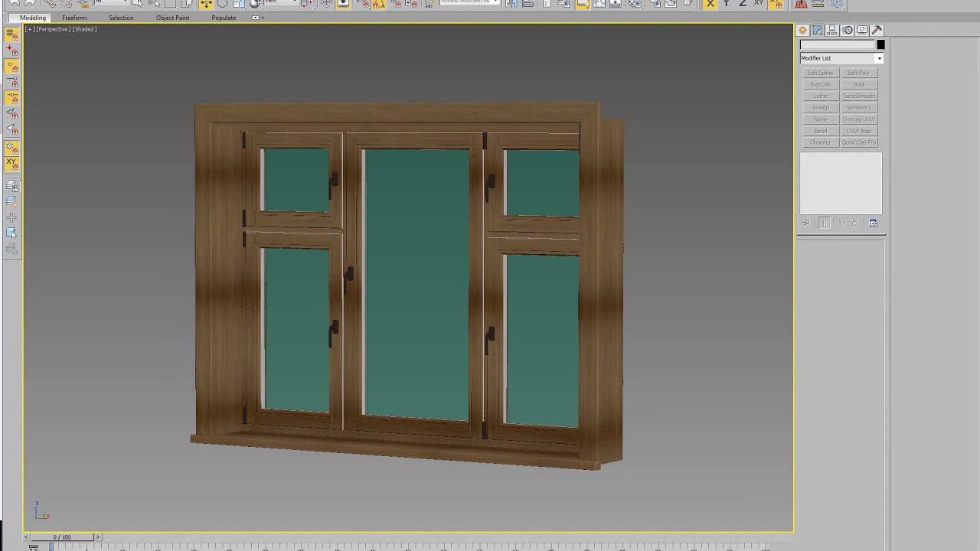
Task: Click inside the empty modifier stack list
Action: [x=841, y=184]
